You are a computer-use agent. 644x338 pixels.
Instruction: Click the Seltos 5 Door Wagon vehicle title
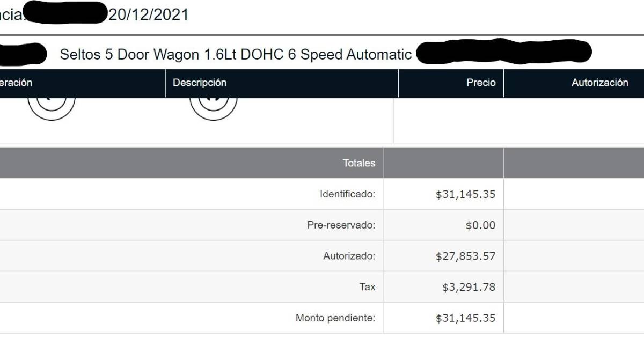[236, 54]
